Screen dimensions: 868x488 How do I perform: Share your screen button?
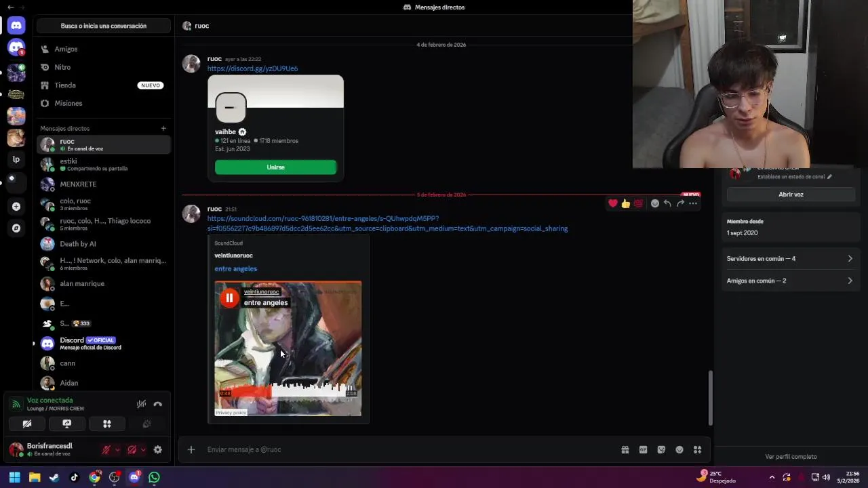(67, 424)
